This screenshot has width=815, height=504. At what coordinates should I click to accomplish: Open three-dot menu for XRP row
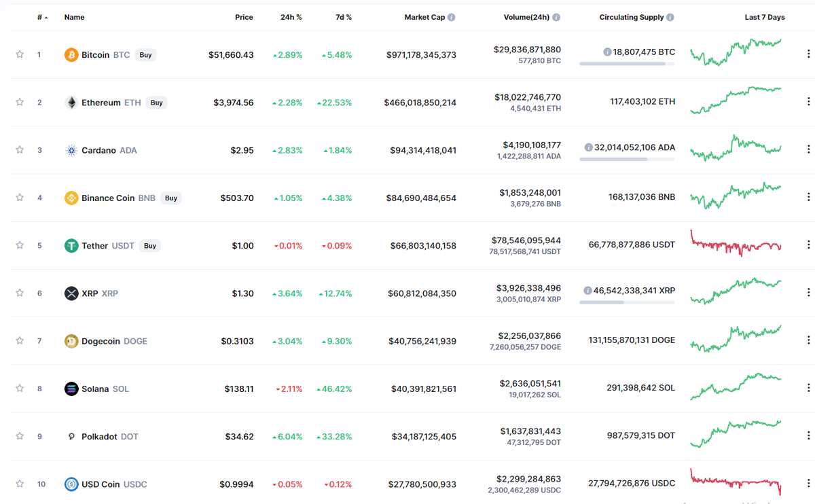808,292
